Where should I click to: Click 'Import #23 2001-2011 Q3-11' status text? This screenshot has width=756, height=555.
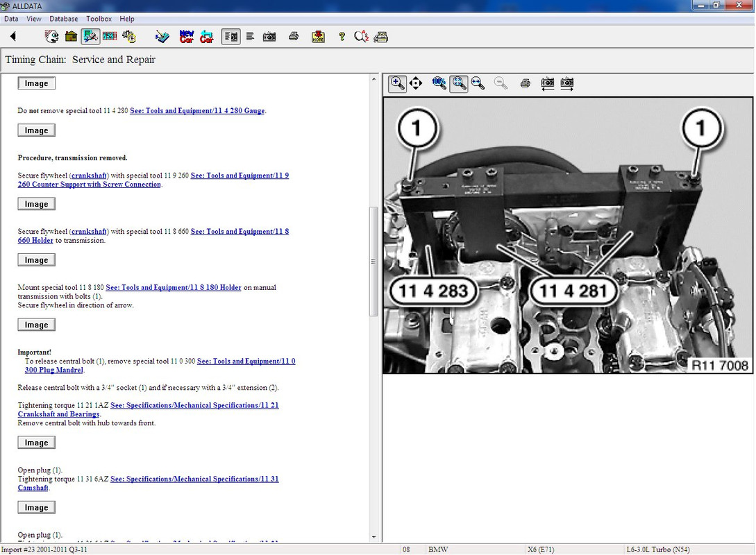[44, 549]
